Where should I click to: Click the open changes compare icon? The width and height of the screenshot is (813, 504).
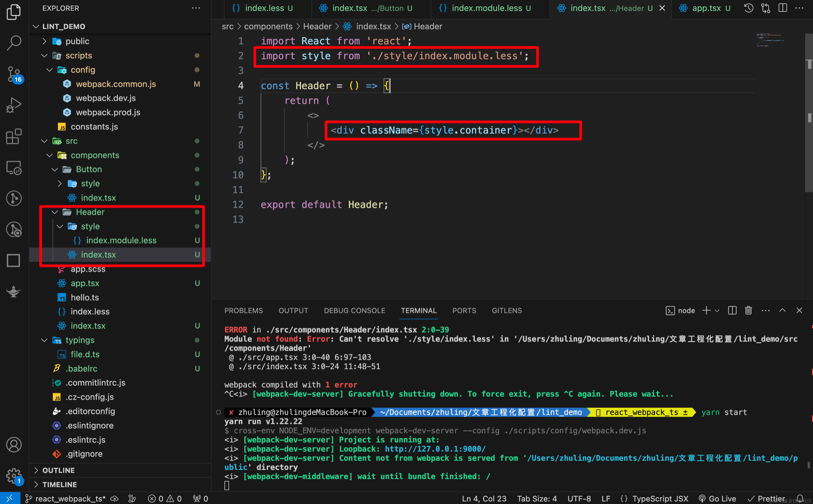[x=765, y=8]
